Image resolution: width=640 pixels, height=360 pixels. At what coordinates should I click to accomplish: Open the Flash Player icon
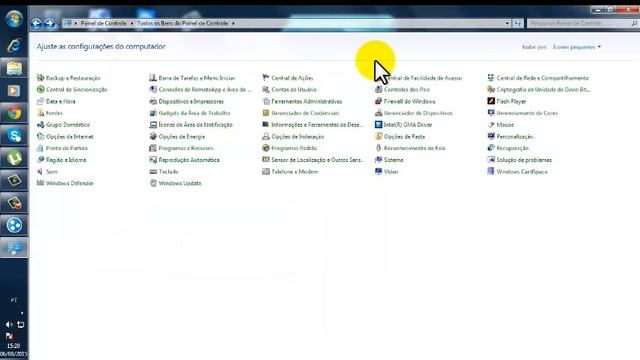pyautogui.click(x=491, y=101)
